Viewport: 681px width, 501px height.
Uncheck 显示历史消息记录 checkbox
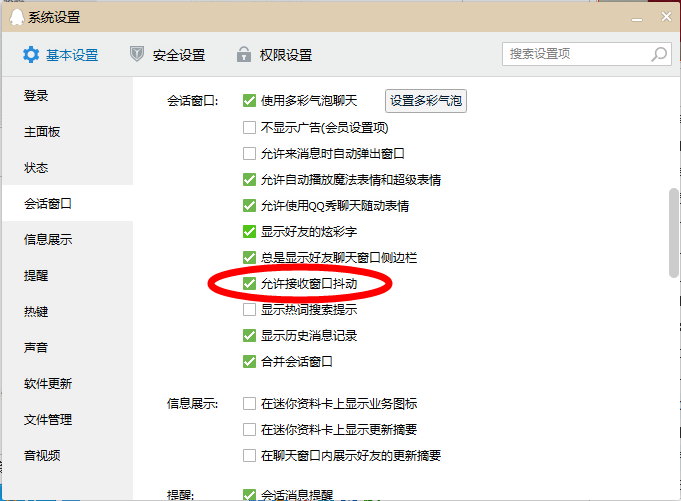249,336
